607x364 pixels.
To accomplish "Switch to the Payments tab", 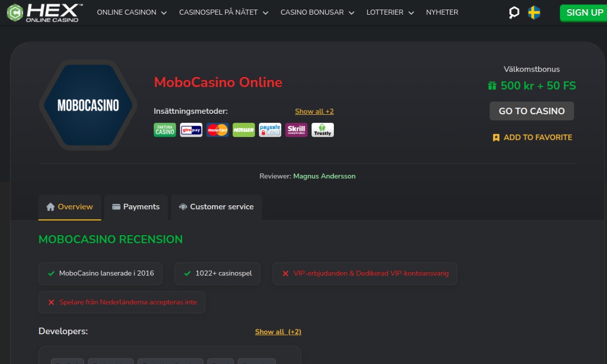I will point(136,207).
